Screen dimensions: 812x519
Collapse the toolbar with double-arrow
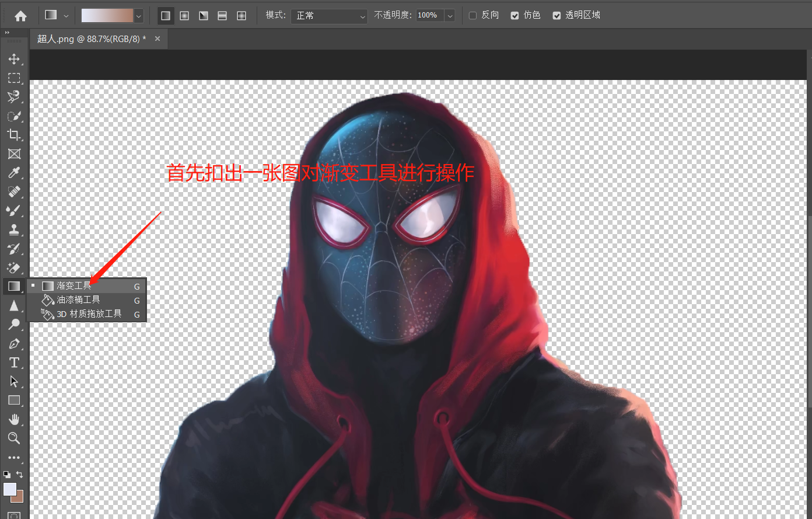point(6,33)
